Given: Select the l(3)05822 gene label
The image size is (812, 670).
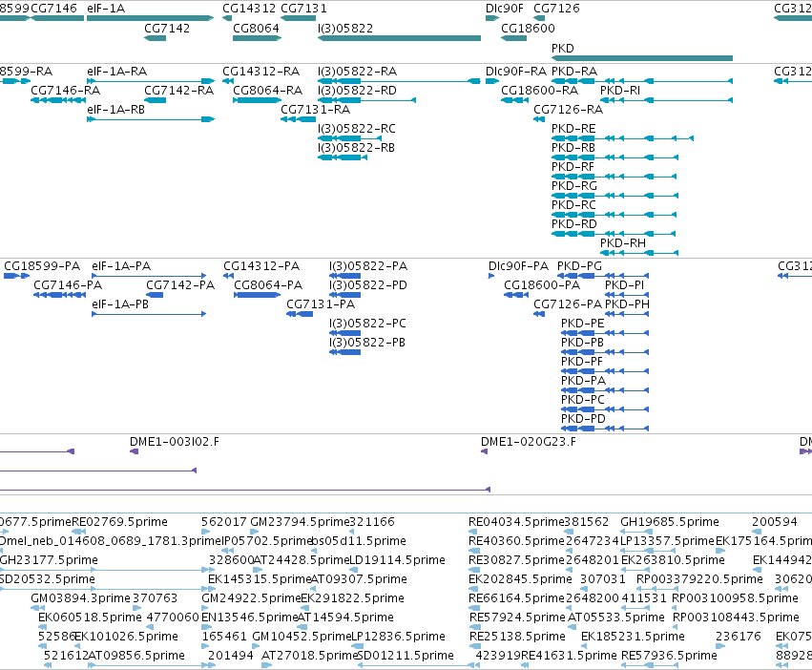Looking at the screenshot, I should click(x=345, y=28).
